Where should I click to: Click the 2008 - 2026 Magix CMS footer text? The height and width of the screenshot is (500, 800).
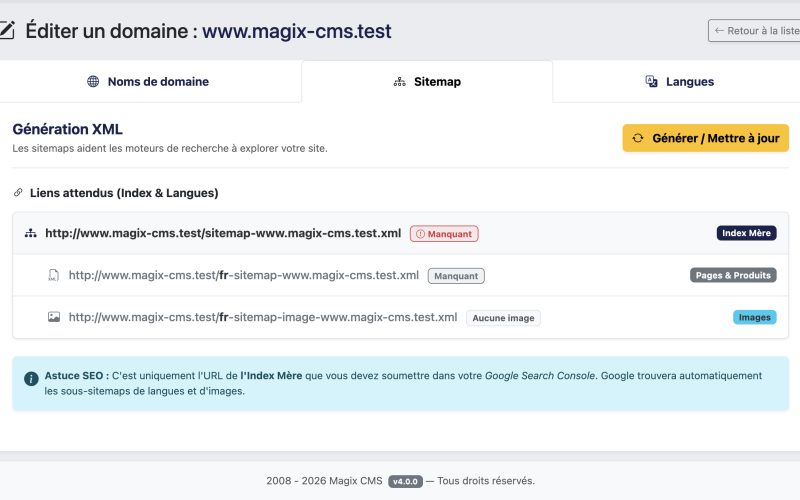pos(324,481)
